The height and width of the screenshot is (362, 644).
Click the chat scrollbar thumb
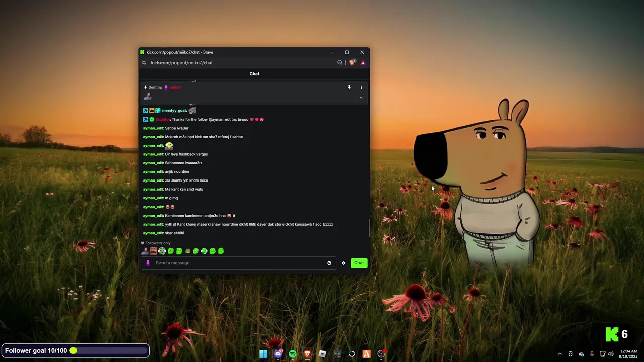[x=370, y=228]
